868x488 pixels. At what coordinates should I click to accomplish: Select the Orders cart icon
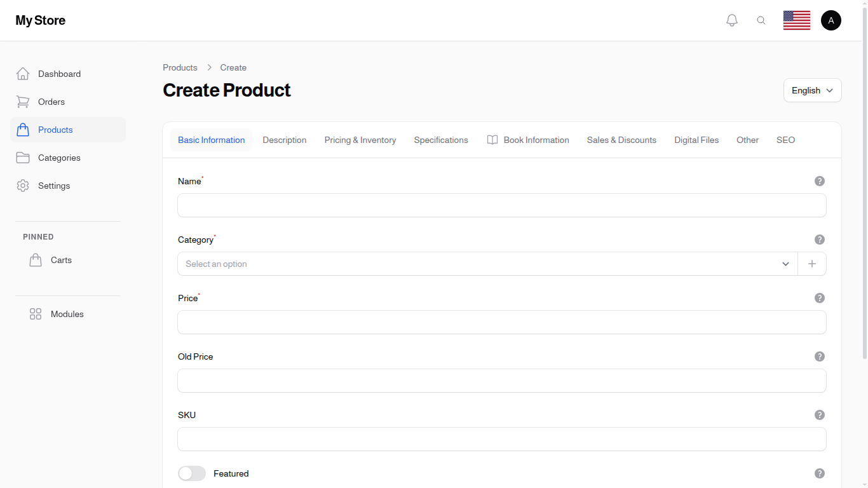click(23, 101)
